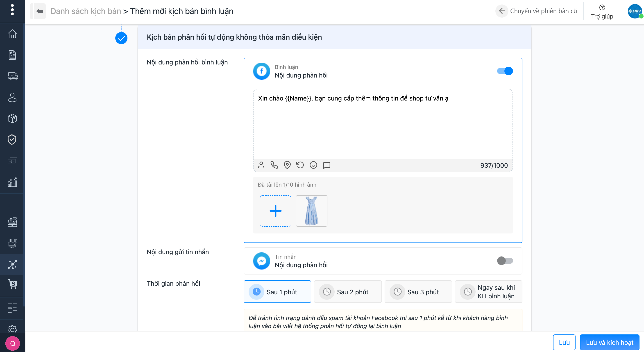Click the undo/reset arrow icon in editor
The height and width of the screenshot is (352, 644).
[300, 165]
